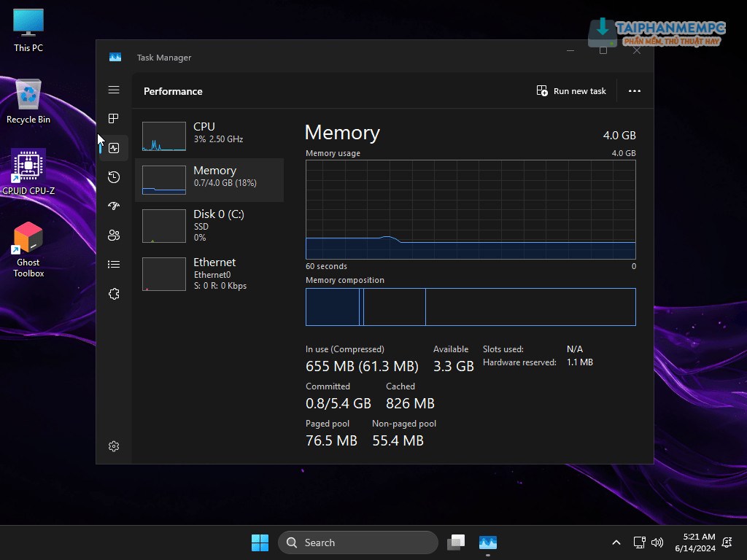
Task: Click the taskbar Search box
Action: coord(357,542)
